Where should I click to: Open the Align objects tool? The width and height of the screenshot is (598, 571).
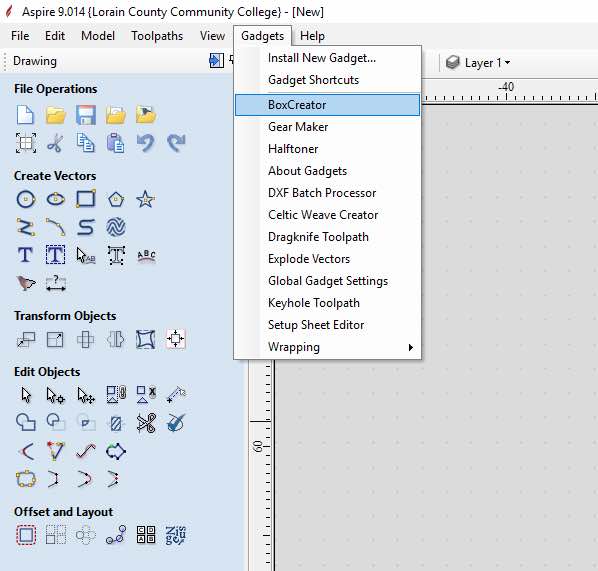click(176, 339)
